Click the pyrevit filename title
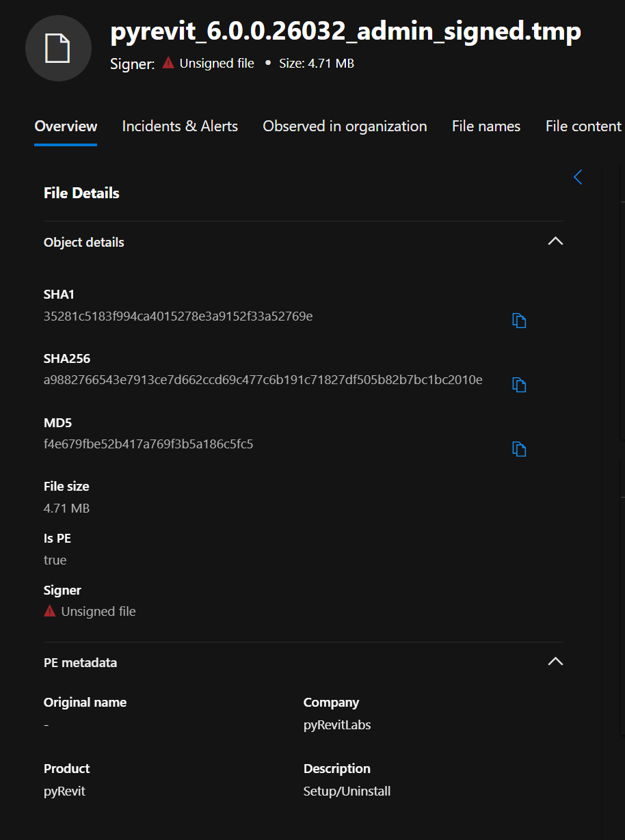This screenshot has width=625, height=840. click(345, 31)
